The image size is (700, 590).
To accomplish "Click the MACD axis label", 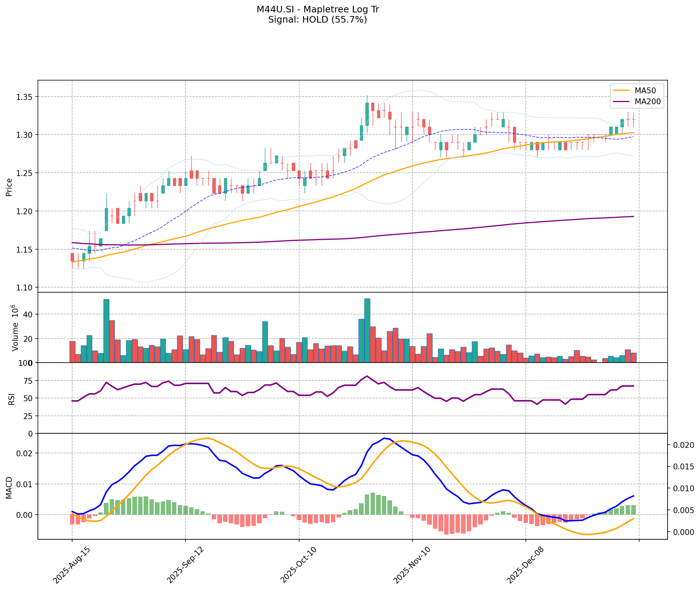I will tap(9, 487).
